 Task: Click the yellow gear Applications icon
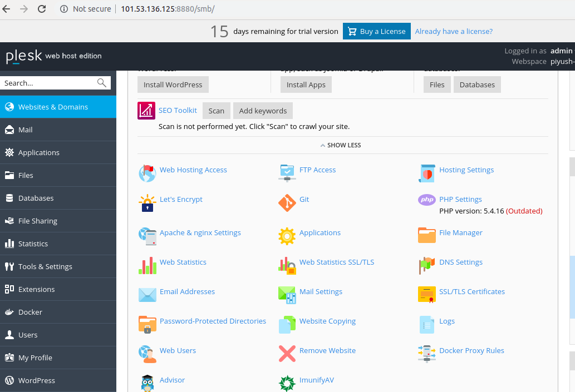click(287, 236)
